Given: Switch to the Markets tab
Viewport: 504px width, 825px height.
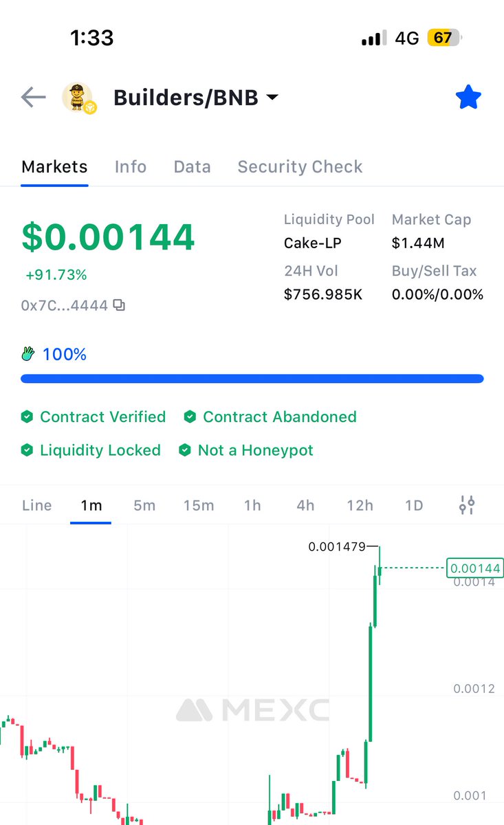Looking at the screenshot, I should click(54, 166).
